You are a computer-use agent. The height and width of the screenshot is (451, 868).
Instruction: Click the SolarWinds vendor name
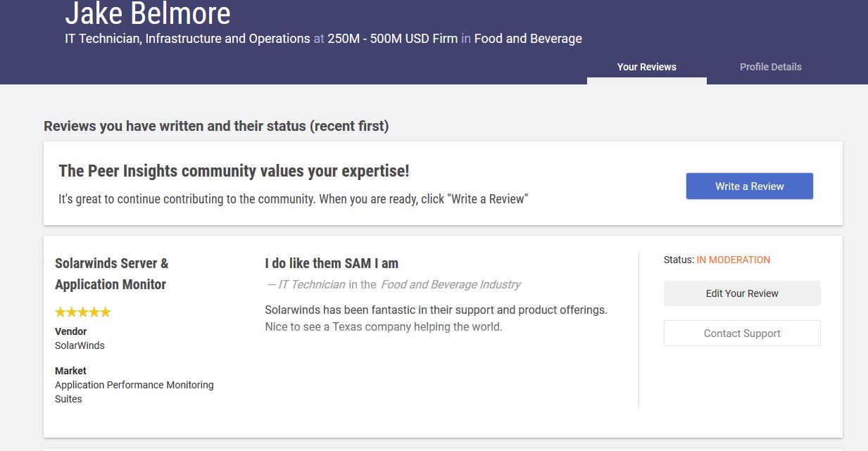80,345
